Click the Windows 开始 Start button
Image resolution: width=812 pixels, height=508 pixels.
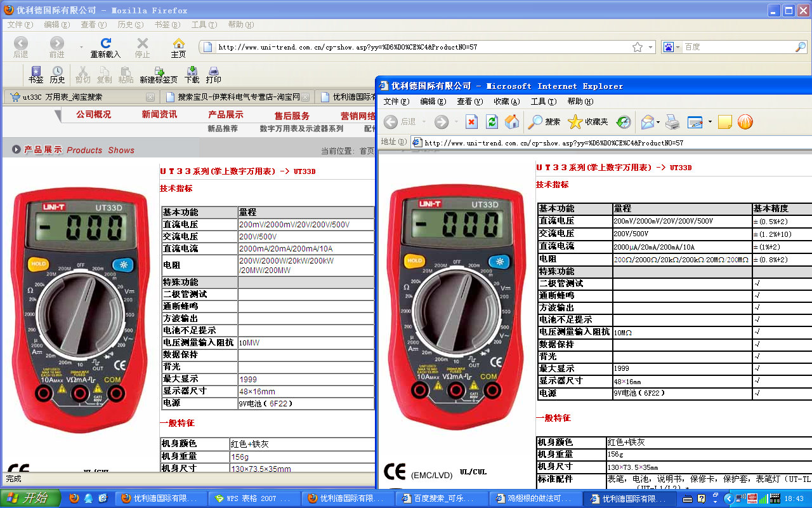pyautogui.click(x=29, y=498)
